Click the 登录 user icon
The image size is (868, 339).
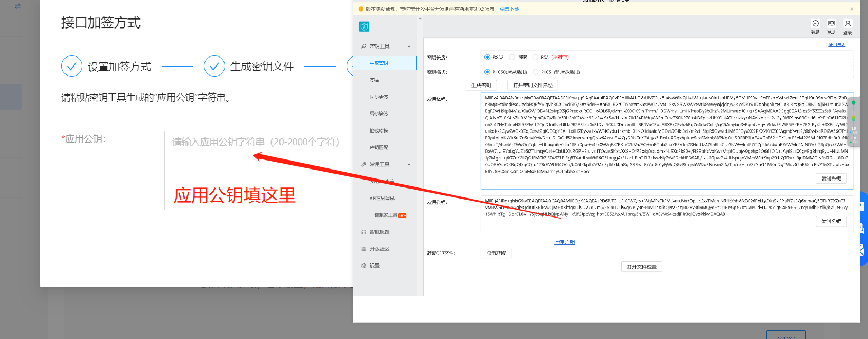(x=847, y=23)
